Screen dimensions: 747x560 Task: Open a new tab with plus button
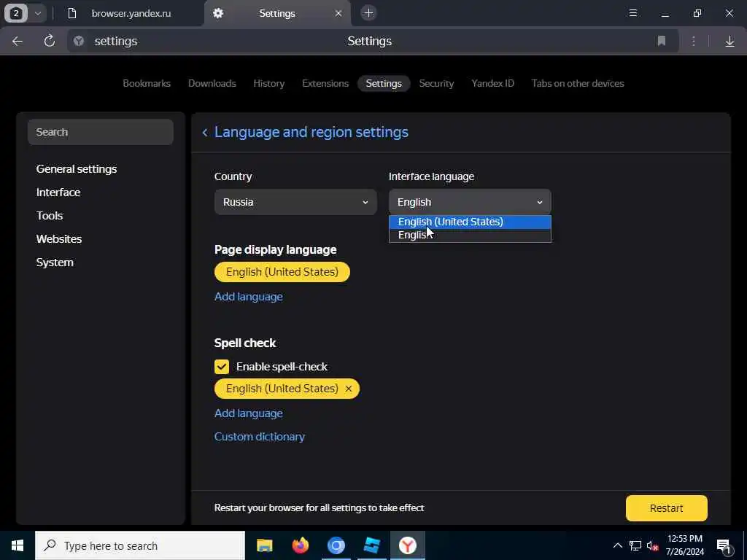coord(368,13)
